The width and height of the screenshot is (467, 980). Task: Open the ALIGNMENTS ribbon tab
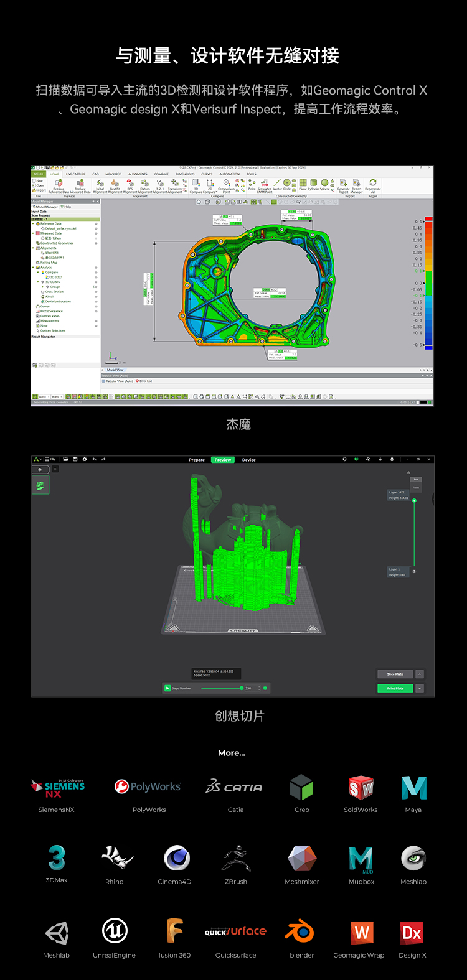[x=138, y=174]
